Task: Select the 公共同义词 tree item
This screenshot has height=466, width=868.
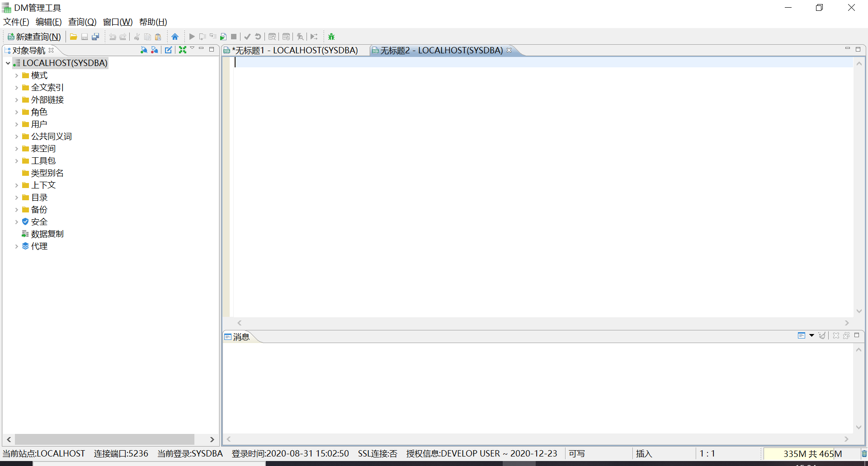Action: tap(51, 137)
